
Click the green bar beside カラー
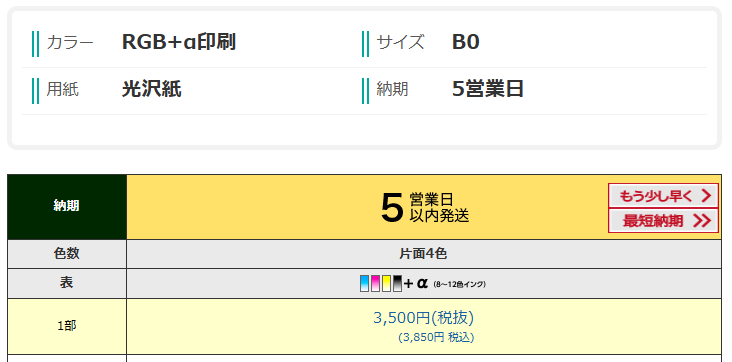point(35,44)
